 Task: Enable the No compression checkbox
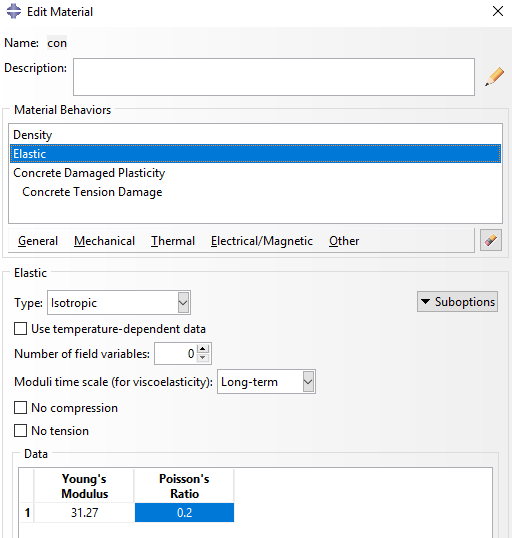coord(20,408)
